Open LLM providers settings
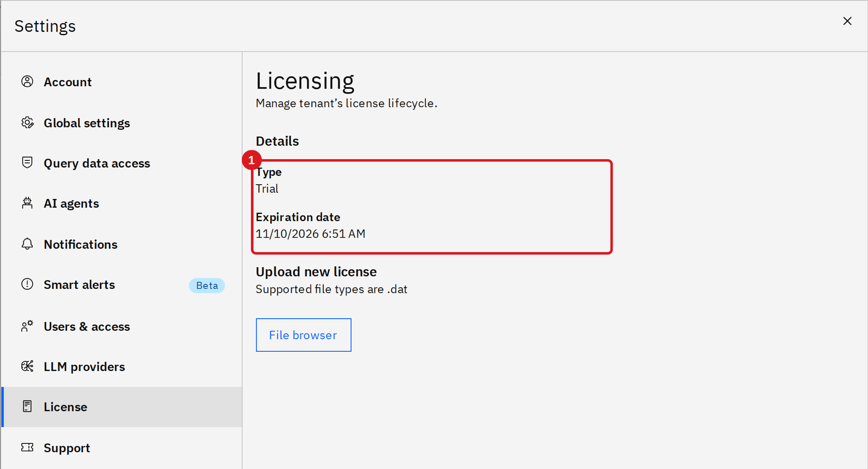 click(122, 367)
